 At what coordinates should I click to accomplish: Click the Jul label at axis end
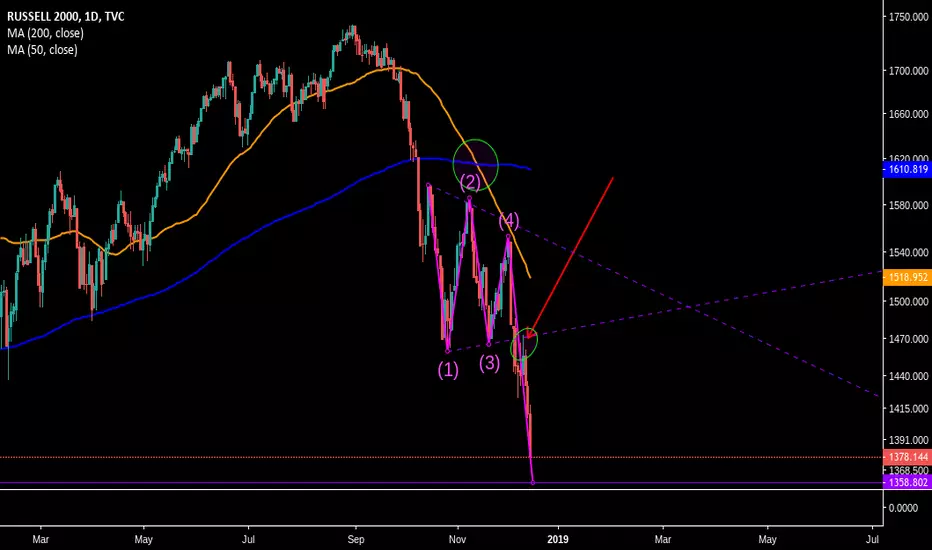873,539
